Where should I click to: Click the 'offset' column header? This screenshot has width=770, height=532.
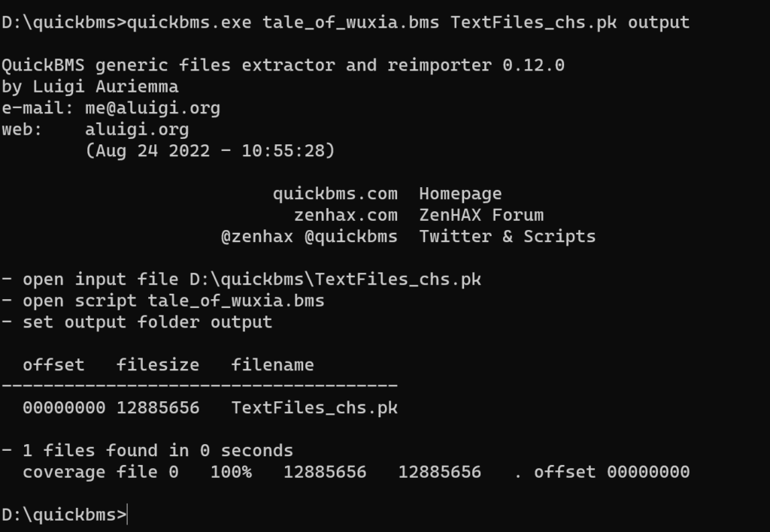coord(53,365)
